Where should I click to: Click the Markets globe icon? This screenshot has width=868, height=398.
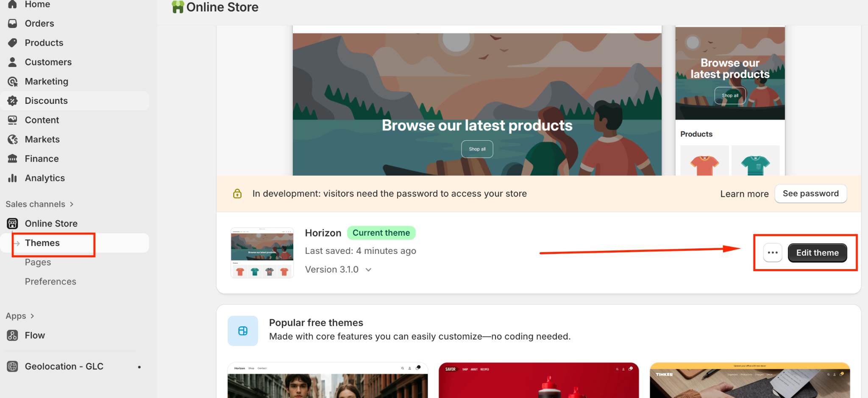(x=12, y=139)
